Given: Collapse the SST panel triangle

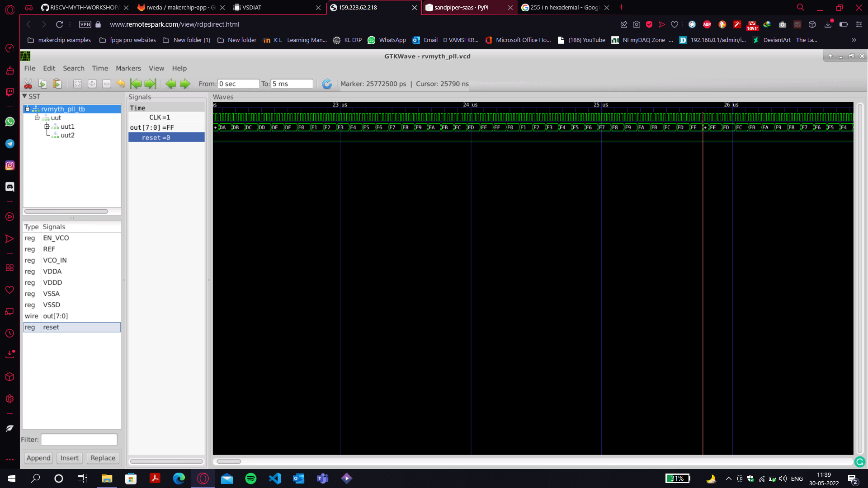Looking at the screenshot, I should [x=25, y=96].
